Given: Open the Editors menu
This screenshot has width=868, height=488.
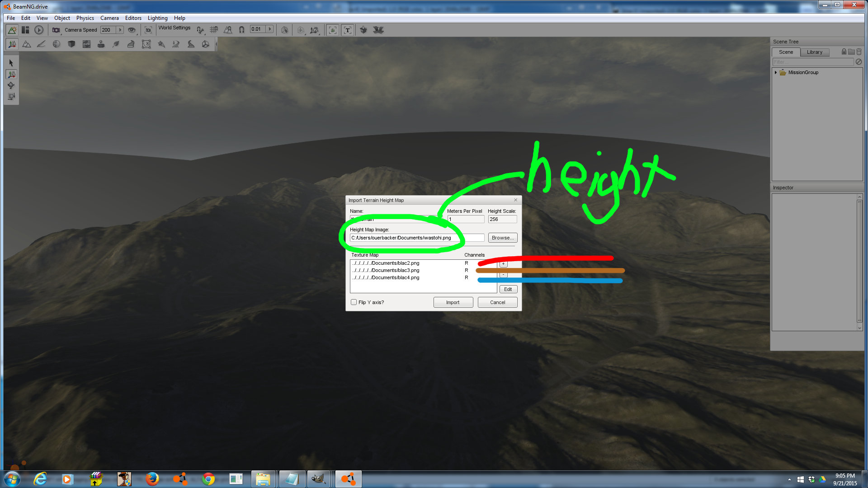Looking at the screenshot, I should click(133, 18).
